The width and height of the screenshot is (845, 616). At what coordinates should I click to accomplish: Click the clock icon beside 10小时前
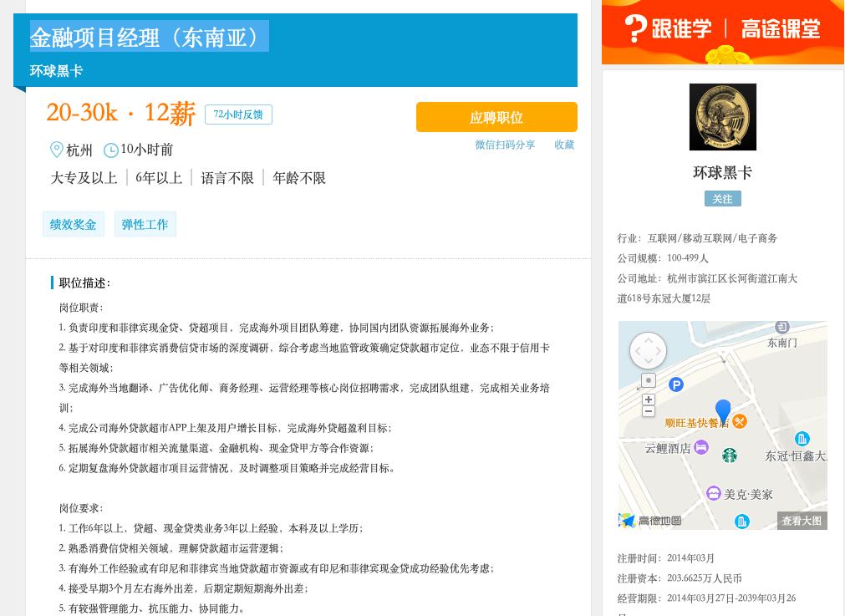[x=111, y=150]
